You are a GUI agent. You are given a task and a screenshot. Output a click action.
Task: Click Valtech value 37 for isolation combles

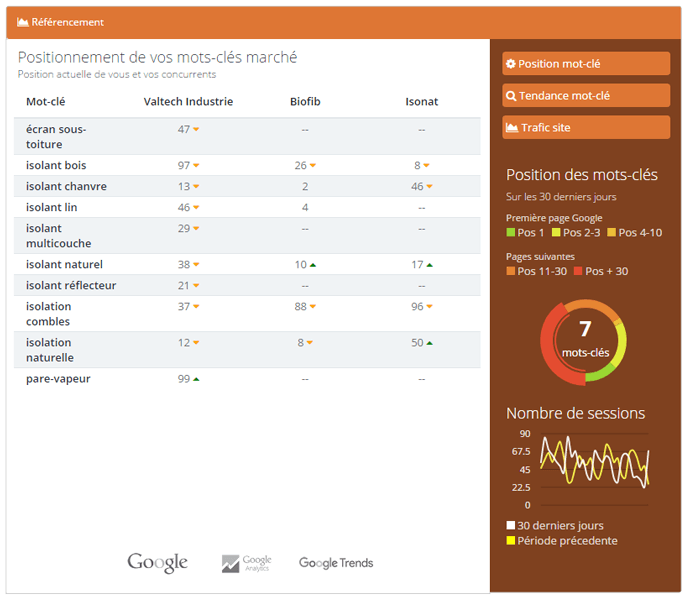184,307
